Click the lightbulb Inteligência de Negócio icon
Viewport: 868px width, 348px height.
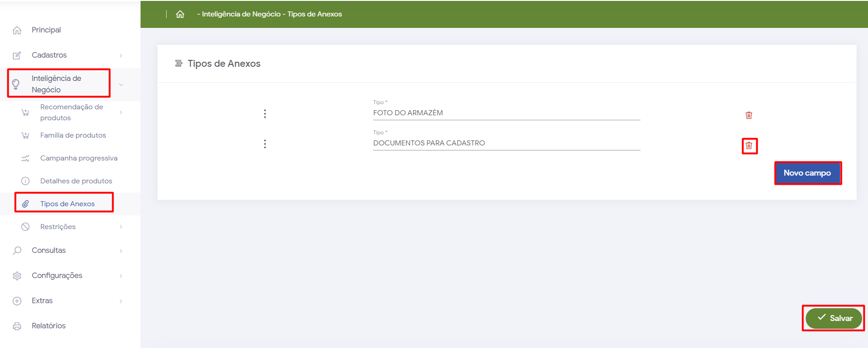coord(16,84)
